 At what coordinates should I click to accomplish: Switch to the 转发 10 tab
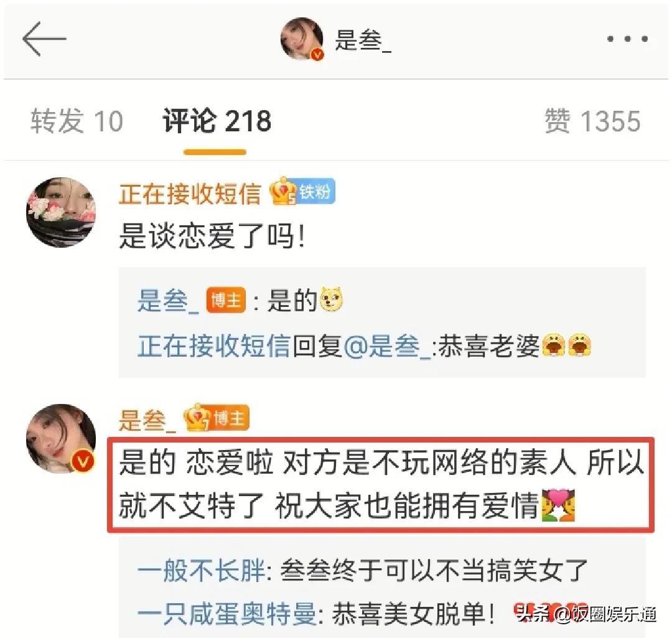pos(77,121)
